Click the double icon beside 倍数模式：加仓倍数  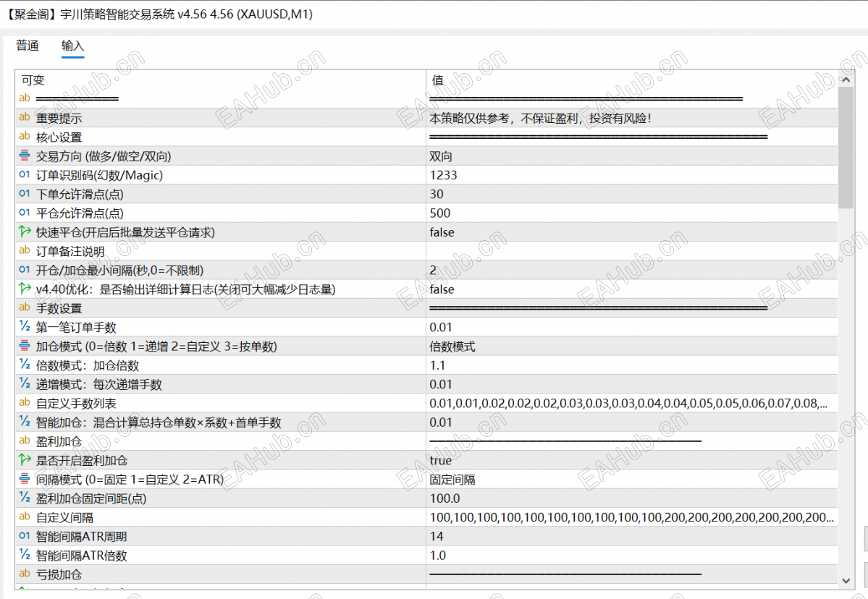(25, 365)
